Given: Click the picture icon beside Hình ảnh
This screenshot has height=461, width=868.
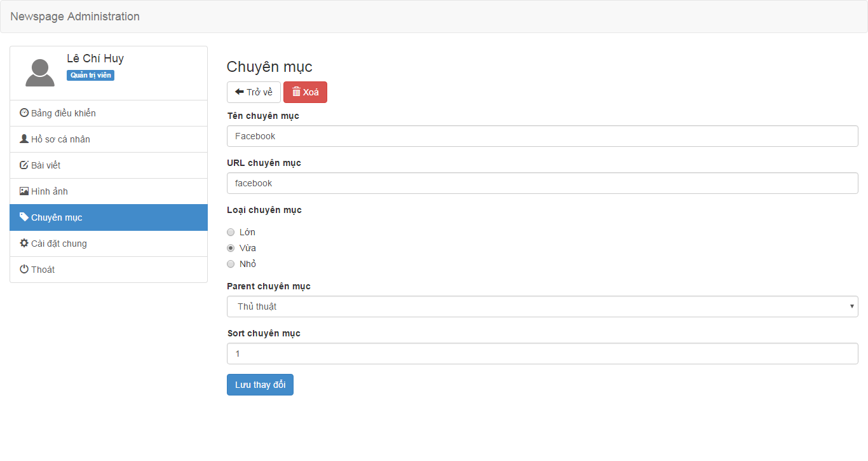Looking at the screenshot, I should [x=24, y=191].
